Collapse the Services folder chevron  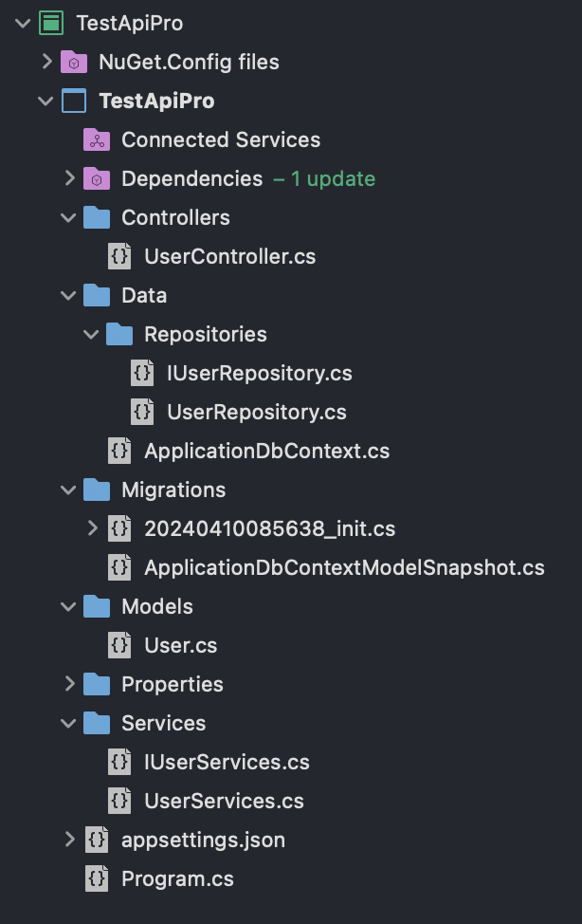[68, 723]
